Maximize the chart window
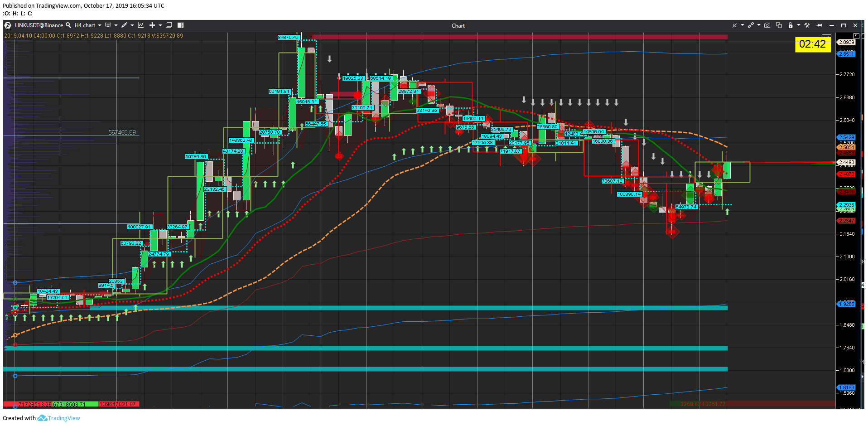 [x=843, y=25]
